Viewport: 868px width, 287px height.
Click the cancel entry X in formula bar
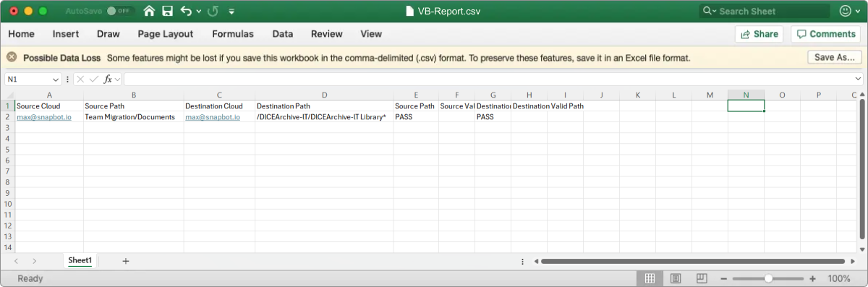80,79
